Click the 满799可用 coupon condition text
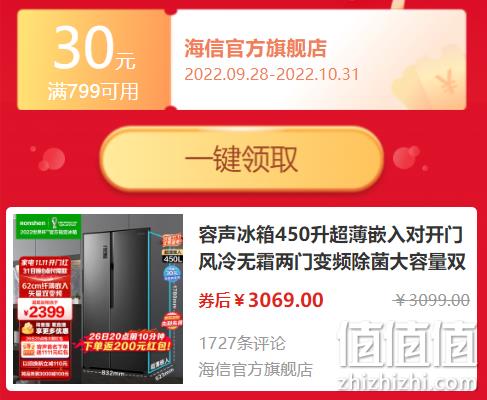The image size is (487, 400). click(93, 91)
